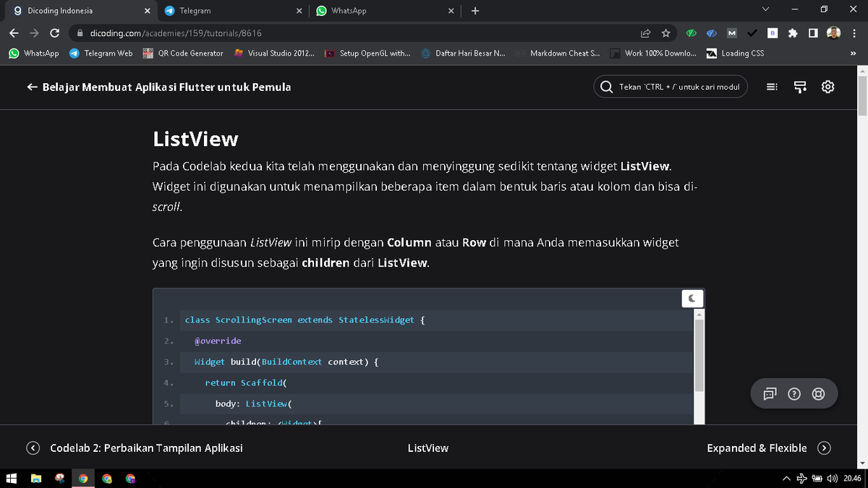Open Markdown Cheat Sheet bookmark
This screenshot has height=488, width=868.
coord(558,53)
